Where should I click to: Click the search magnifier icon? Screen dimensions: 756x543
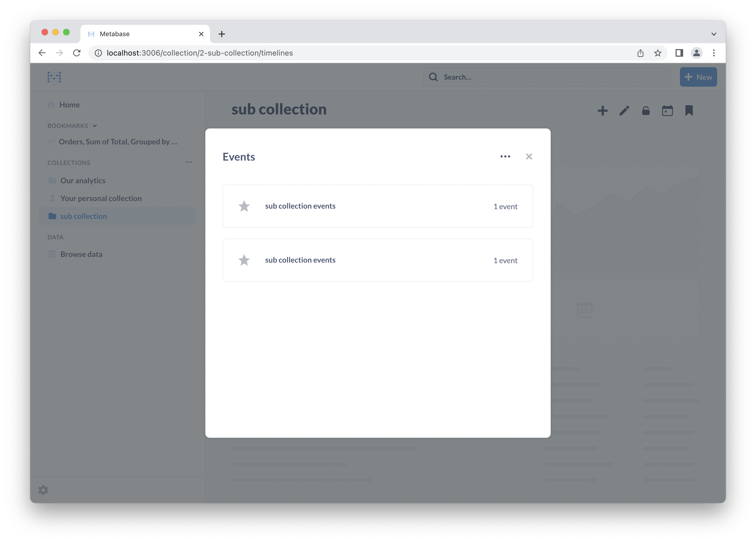point(433,77)
